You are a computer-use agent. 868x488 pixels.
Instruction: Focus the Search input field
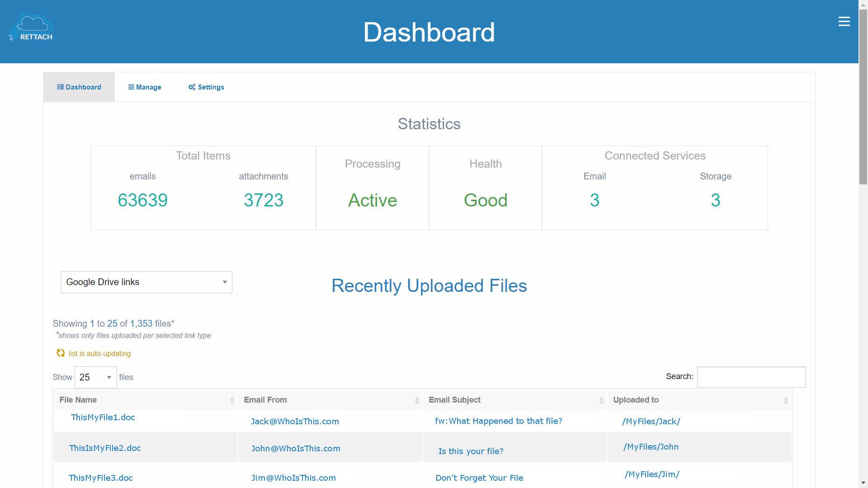(751, 377)
